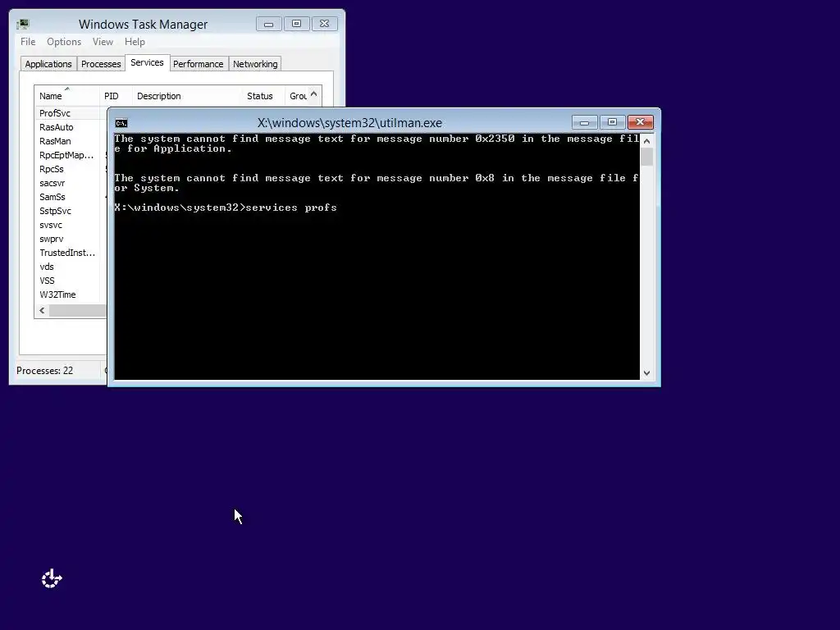Image resolution: width=840 pixels, height=630 pixels.
Task: Click the command prompt vertical scrollbar thumb
Action: point(646,157)
